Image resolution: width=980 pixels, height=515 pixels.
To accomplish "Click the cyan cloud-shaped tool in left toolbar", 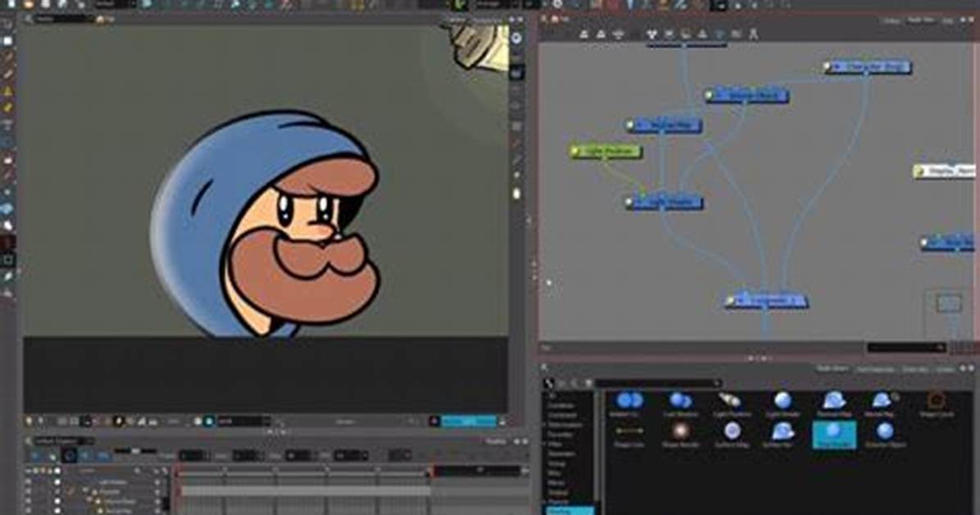I will click(x=7, y=208).
